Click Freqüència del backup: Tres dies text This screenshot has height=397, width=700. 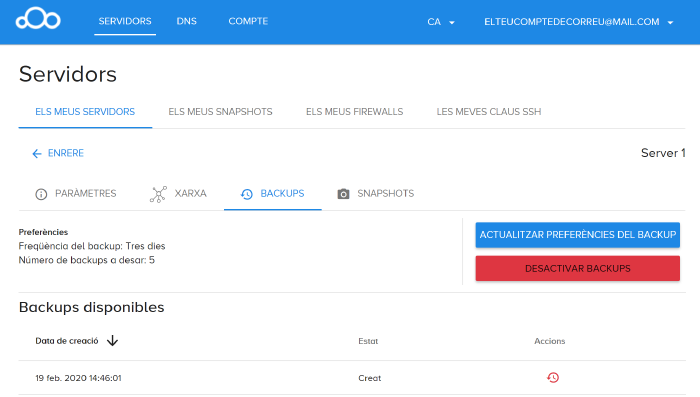pos(92,246)
